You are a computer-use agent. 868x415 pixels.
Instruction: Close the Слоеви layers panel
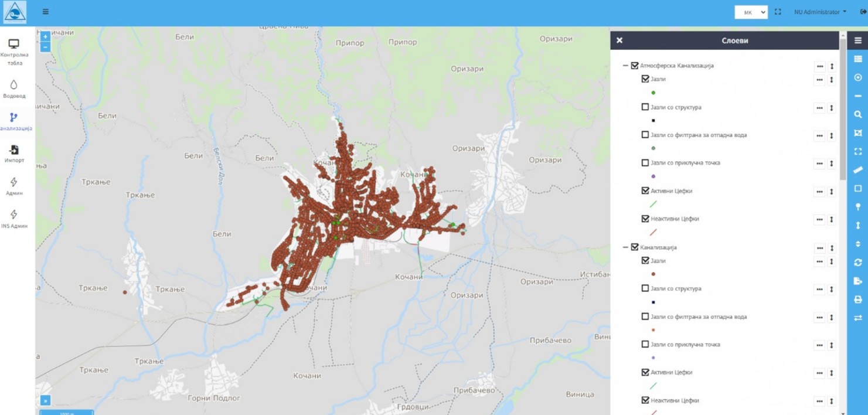pyautogui.click(x=619, y=40)
